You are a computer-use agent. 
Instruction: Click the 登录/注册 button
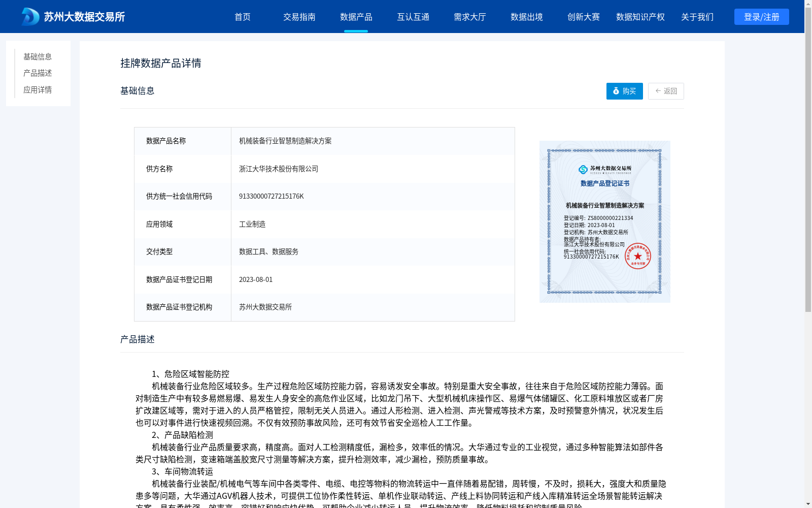(x=762, y=17)
